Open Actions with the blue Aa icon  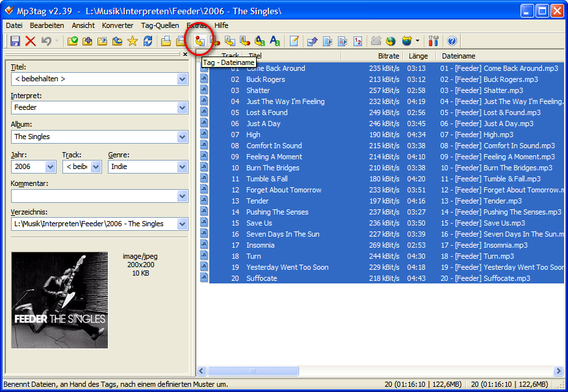[x=275, y=41]
